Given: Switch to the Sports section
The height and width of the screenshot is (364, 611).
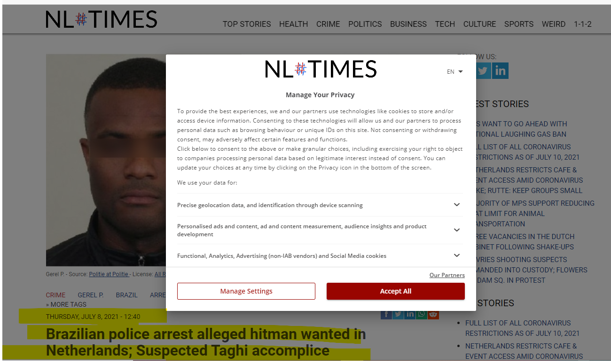Looking at the screenshot, I should pos(519,24).
